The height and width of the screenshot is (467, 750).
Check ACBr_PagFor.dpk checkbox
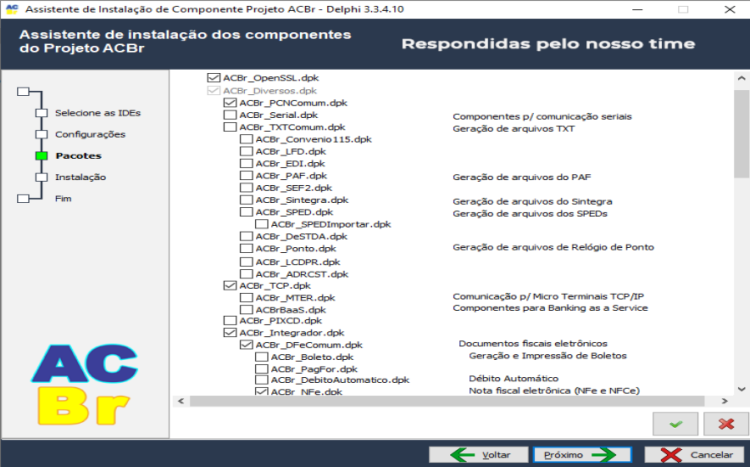[x=262, y=369]
